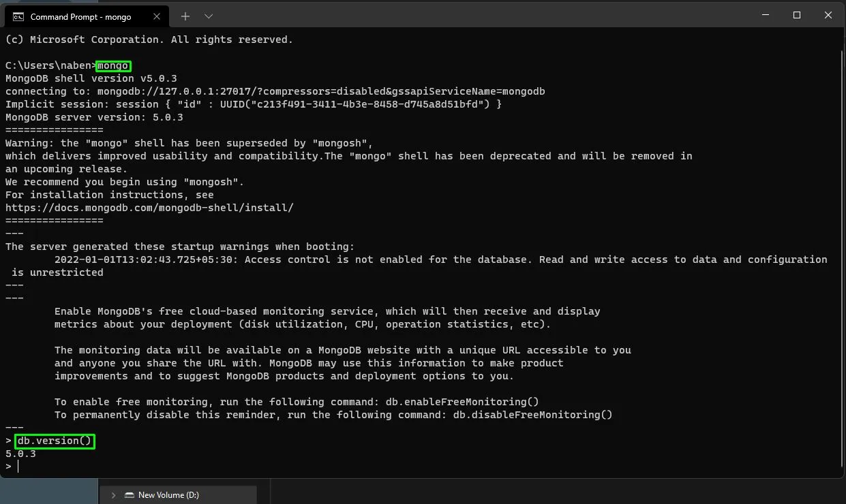Click the drive icon next to New Volume (D:)

coord(128,495)
